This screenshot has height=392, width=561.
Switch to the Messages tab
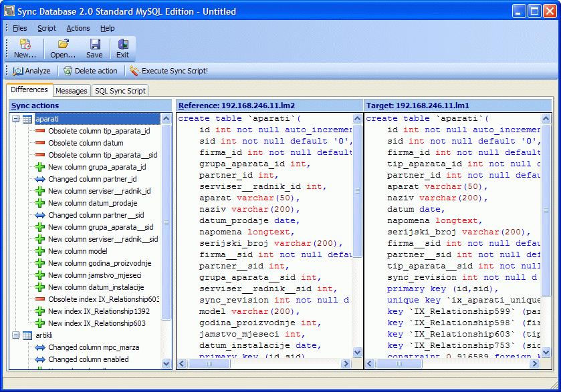[71, 91]
